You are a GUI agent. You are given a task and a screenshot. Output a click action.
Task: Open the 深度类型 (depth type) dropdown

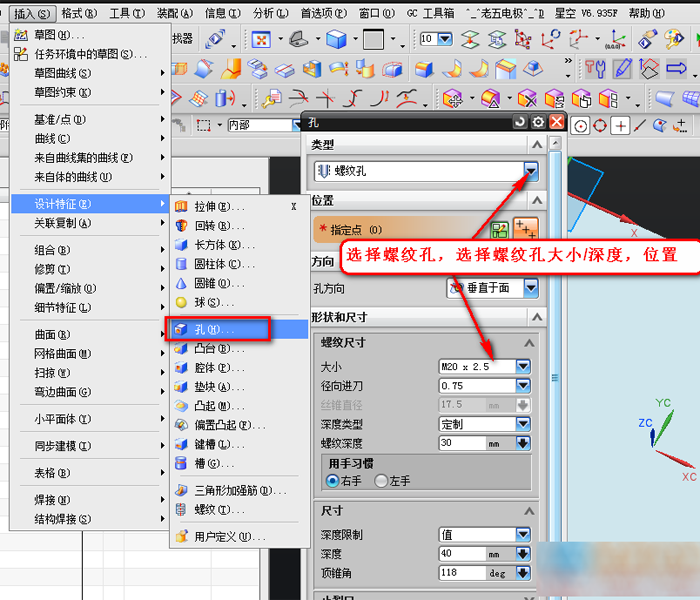pyautogui.click(x=523, y=424)
